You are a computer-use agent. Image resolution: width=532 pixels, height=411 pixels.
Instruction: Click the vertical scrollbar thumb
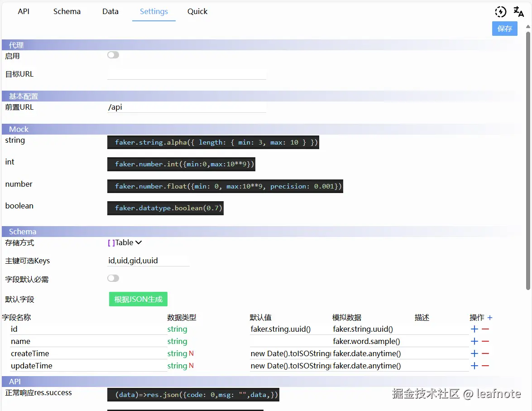click(528, 161)
